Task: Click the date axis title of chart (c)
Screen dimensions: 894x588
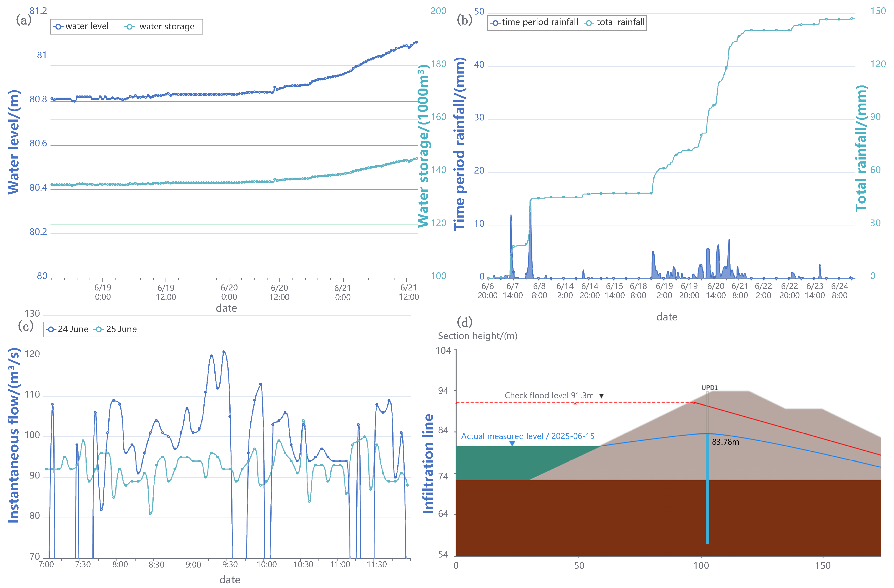Action: point(230,580)
